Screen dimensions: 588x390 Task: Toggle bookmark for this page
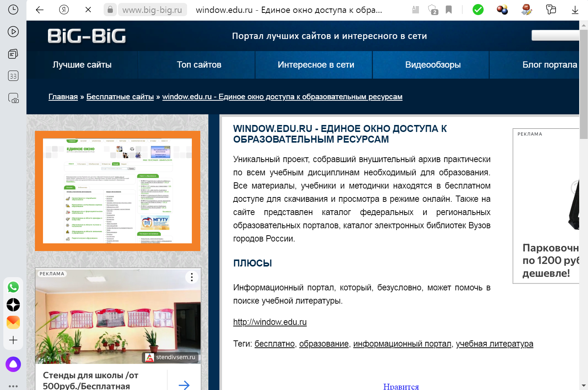click(449, 10)
